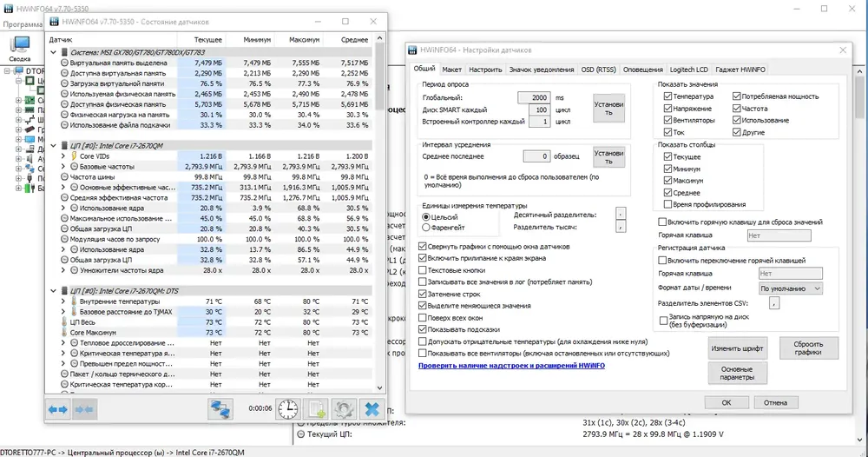868x457 pixels.
Task: Click the Сбросить графики button
Action: (808, 348)
